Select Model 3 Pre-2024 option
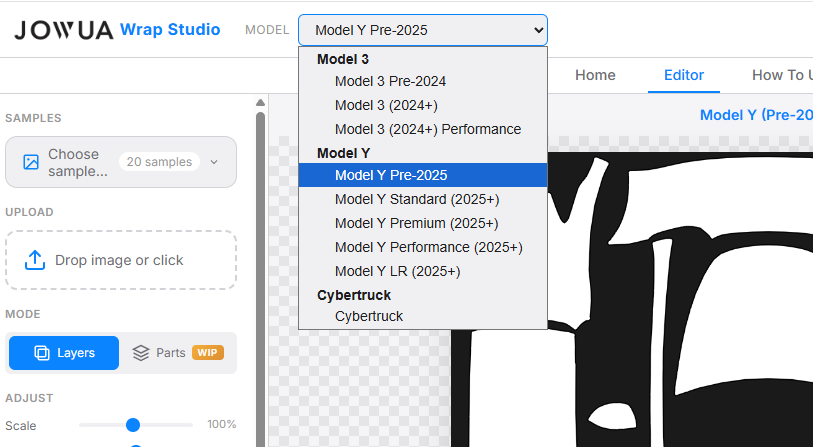813x447 pixels. coord(390,81)
